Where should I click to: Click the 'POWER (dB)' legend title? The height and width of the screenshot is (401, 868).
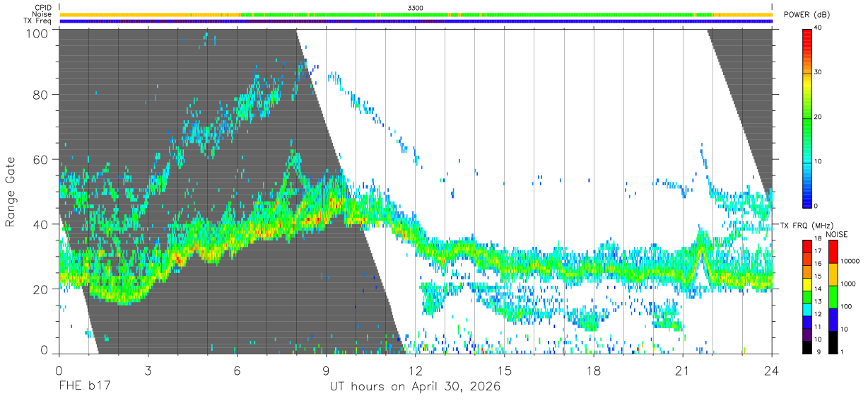807,15
